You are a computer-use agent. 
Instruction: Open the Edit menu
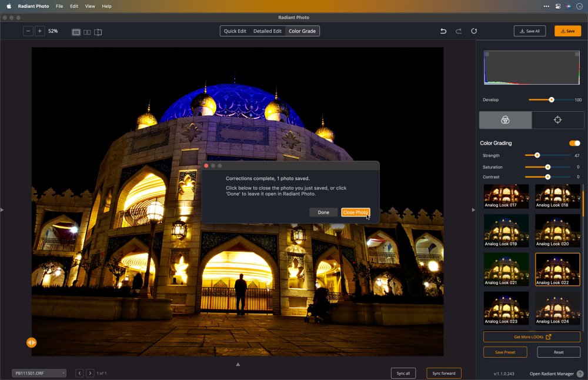tap(73, 6)
